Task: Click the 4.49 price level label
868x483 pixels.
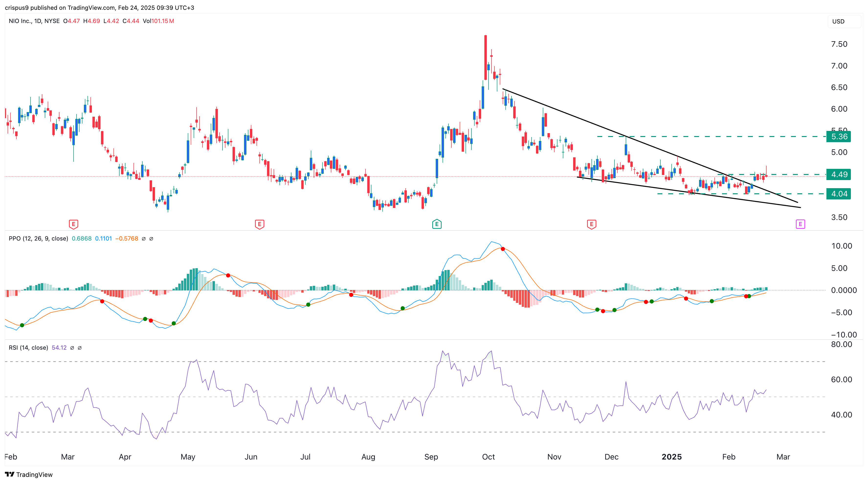Action: 839,174
